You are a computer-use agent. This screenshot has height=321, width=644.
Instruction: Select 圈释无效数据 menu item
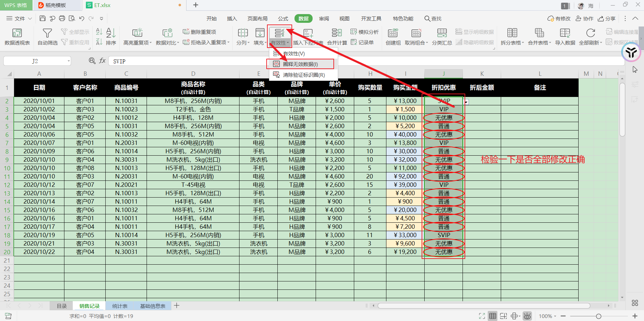[x=300, y=64]
